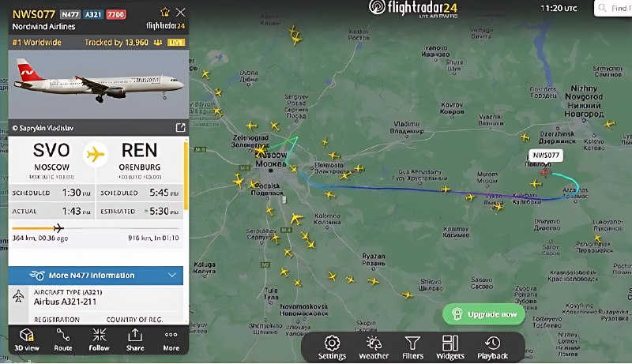
Task: Click the flight progress bar plane marker
Action: [58, 228]
